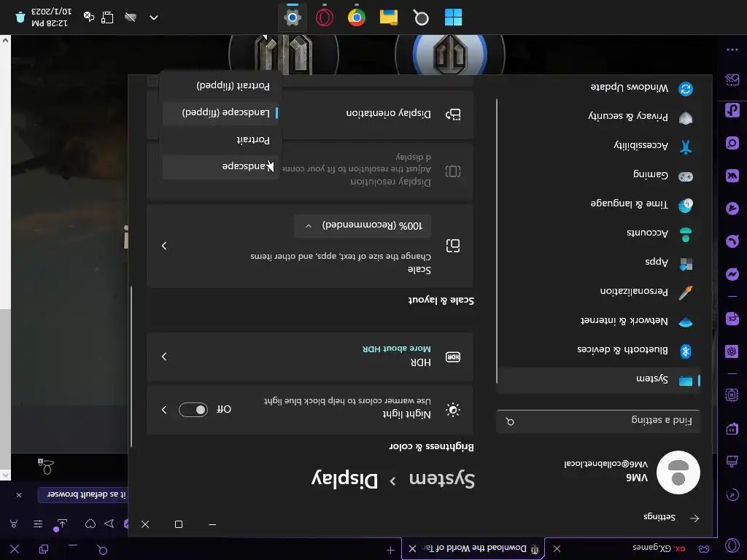The image size is (747, 560).
Task: Dismiss the default browser banner in Opera
Action: coord(18,495)
